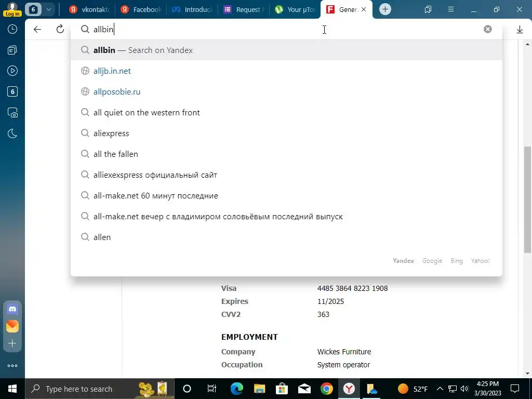Open Microsoft Store from taskbar
Viewport: 532px width, 399px height.
click(282, 389)
